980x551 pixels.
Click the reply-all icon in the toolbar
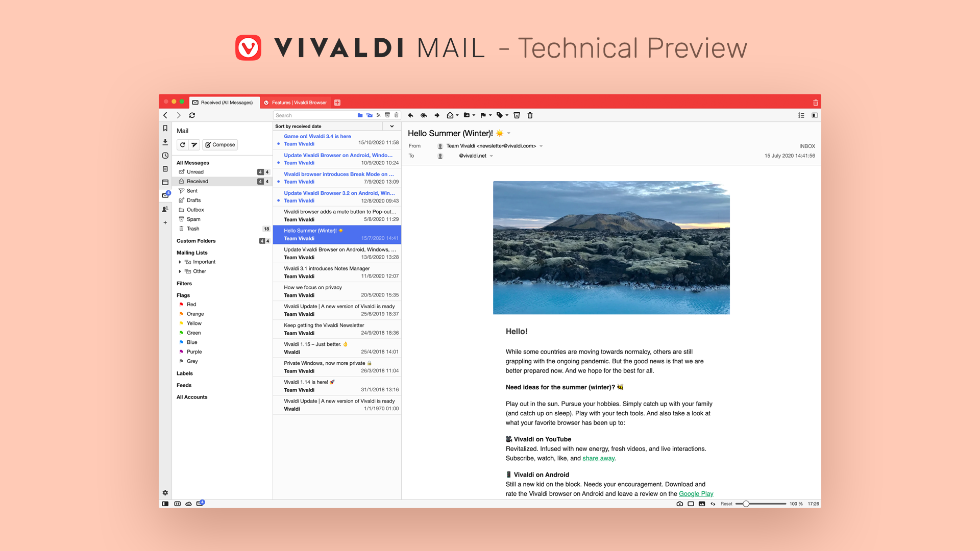[x=423, y=115]
